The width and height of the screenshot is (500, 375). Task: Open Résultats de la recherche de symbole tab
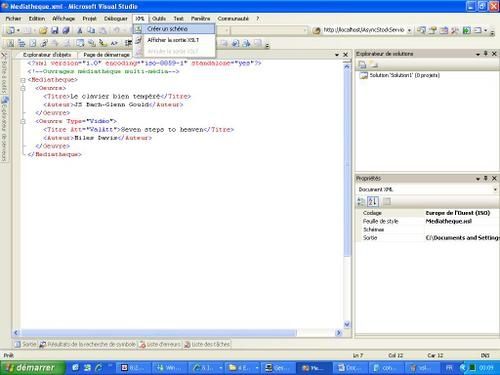88,344
